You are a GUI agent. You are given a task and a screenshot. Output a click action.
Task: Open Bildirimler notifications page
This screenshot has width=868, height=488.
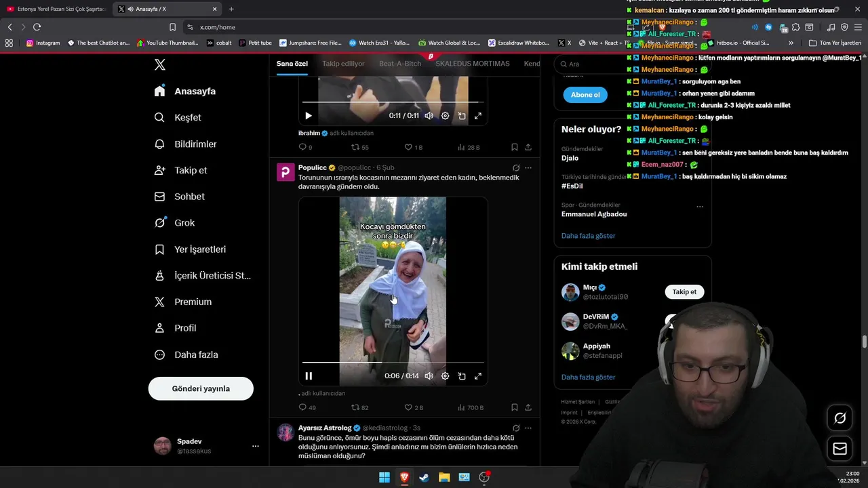186,144
